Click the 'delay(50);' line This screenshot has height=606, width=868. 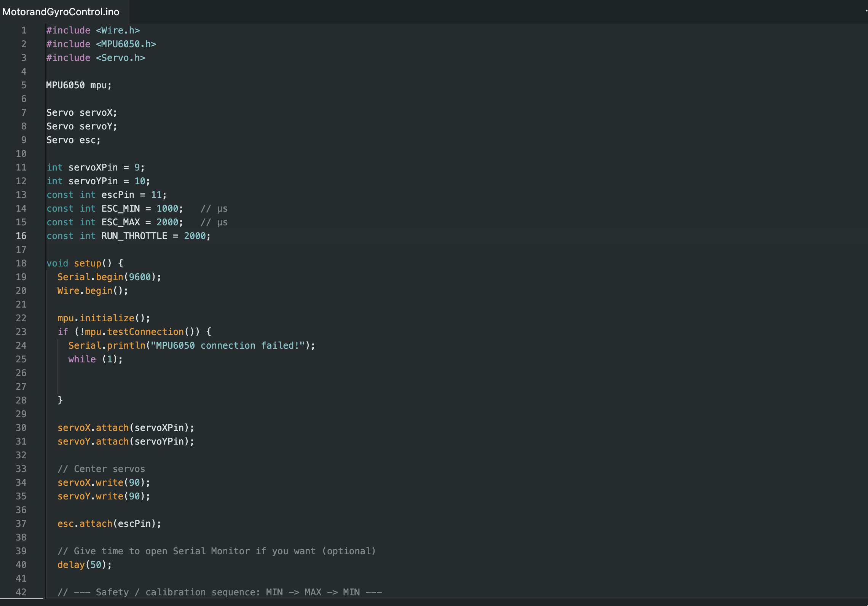tap(85, 565)
